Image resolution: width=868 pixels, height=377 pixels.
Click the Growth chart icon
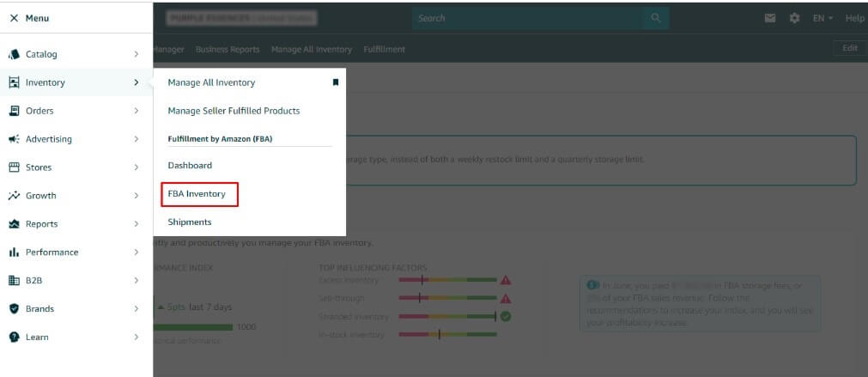(x=14, y=196)
